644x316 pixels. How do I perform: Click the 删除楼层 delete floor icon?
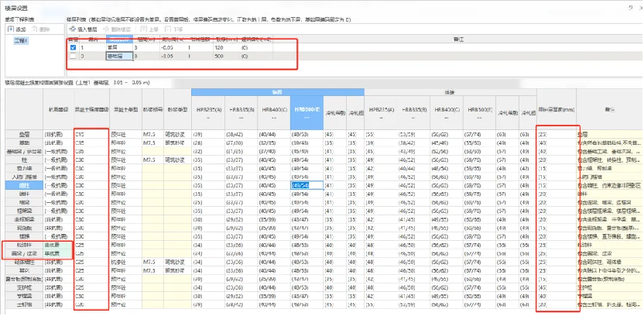[x=115, y=29]
